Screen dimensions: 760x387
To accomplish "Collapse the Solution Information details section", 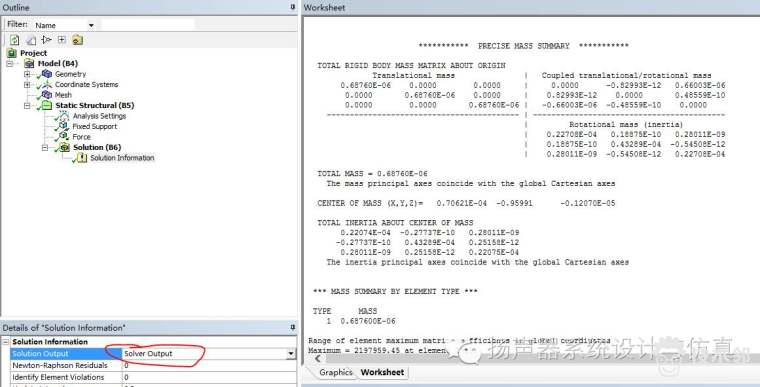I will click(x=6, y=341).
